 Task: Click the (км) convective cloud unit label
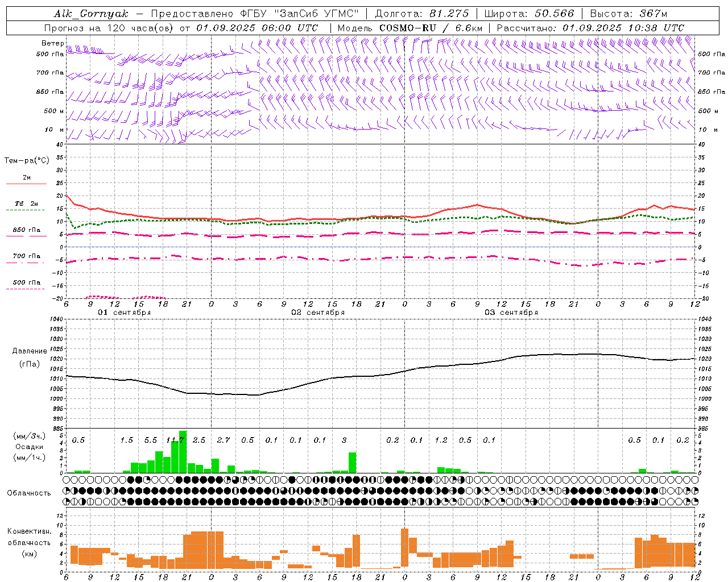29,554
